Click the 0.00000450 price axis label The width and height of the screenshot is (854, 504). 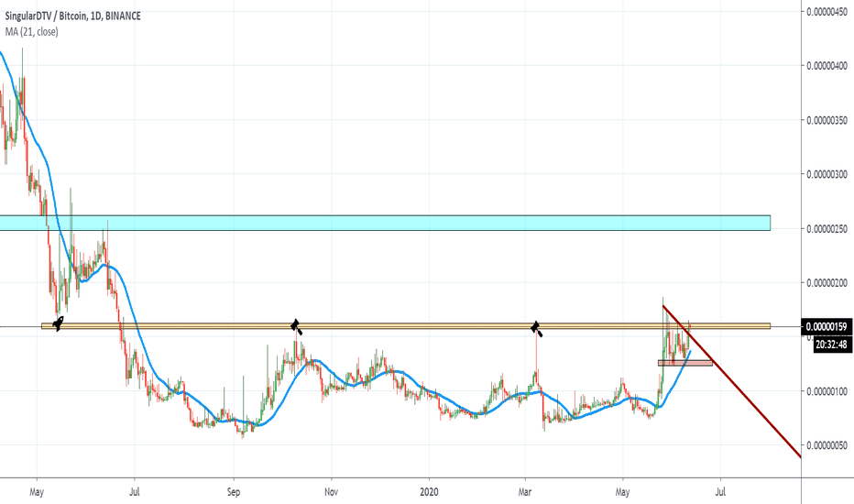click(x=827, y=11)
